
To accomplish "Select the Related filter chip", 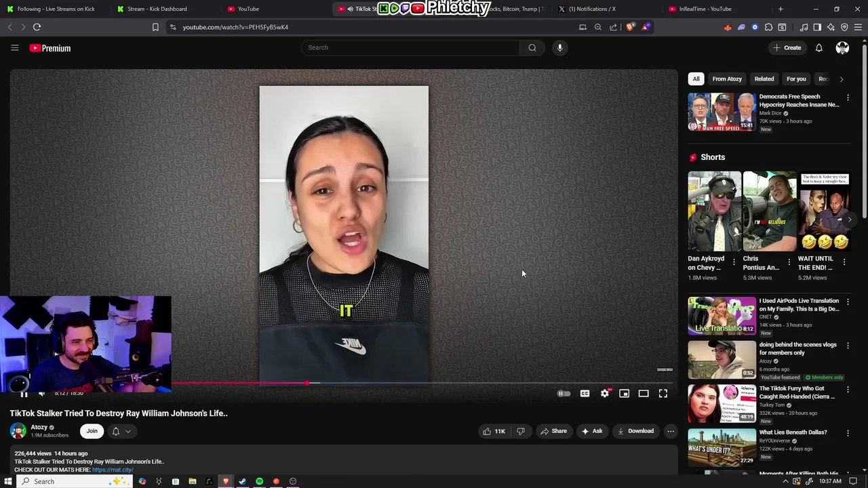I will (x=764, y=79).
